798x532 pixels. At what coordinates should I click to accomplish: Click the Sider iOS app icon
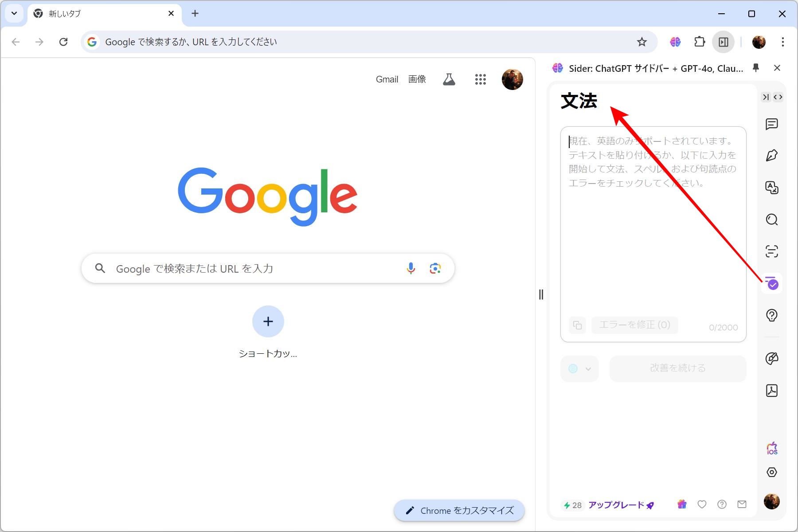coord(772,448)
